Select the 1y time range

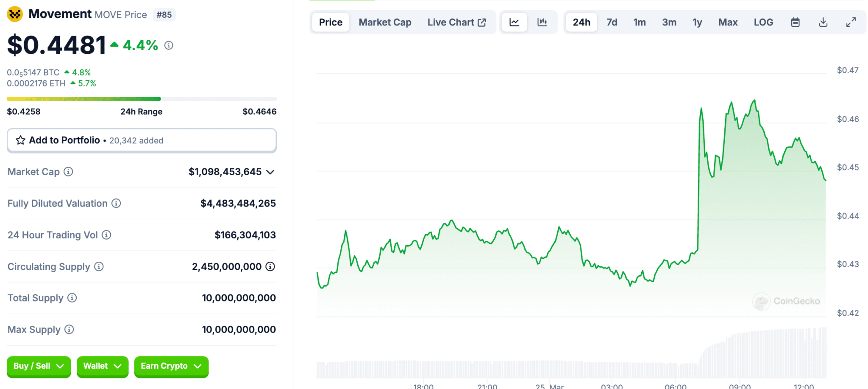click(697, 22)
